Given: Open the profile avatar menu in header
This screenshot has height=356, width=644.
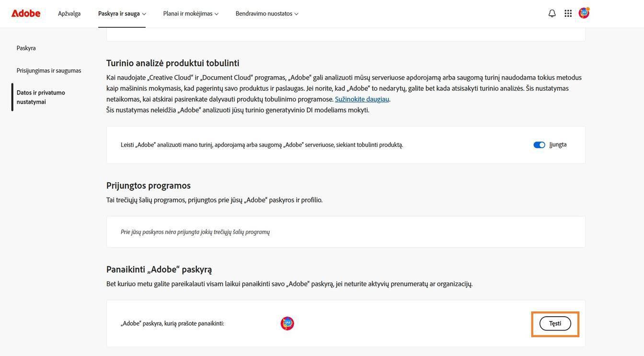Looking at the screenshot, I should (584, 13).
